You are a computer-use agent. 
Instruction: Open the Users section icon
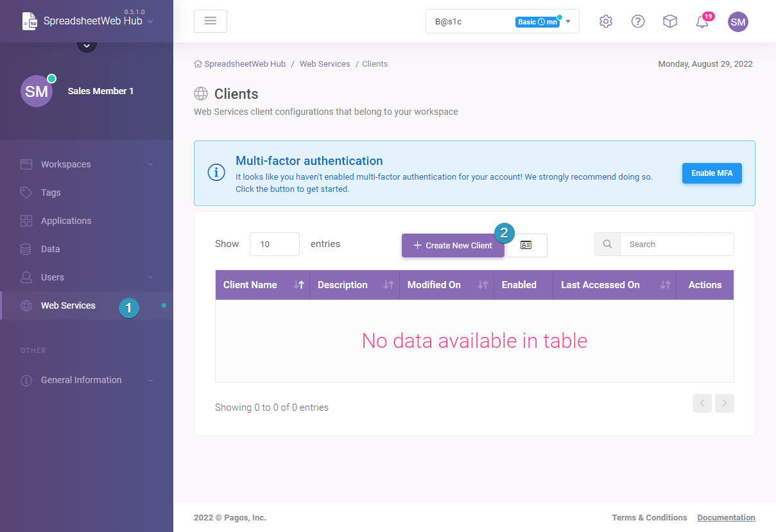(26, 277)
